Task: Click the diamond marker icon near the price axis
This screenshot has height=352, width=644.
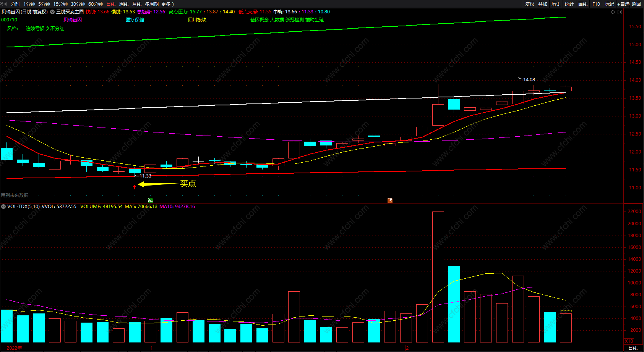Action: (613, 12)
